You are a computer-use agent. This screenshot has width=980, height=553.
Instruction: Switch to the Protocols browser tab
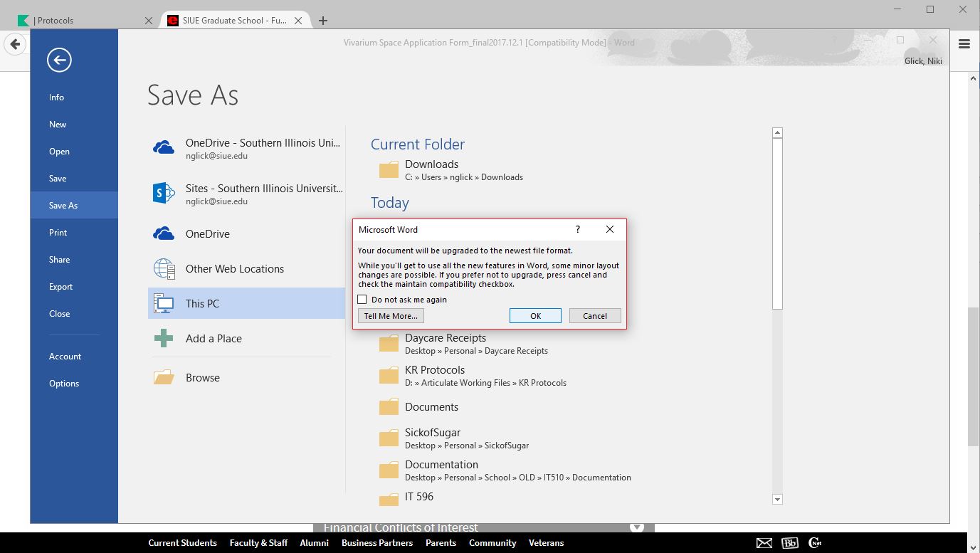point(78,21)
